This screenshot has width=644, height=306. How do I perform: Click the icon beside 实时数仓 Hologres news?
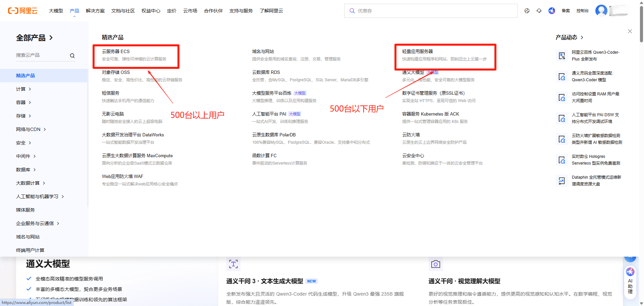click(x=562, y=160)
